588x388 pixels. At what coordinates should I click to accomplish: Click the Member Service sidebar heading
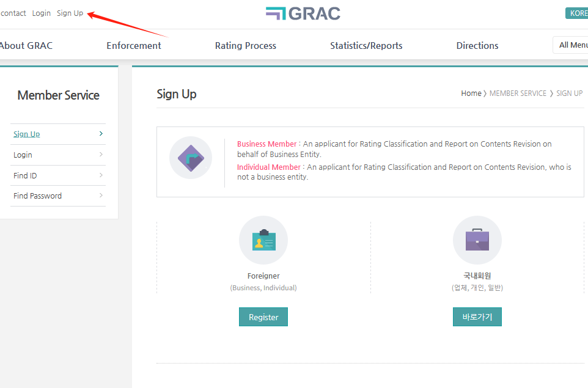(59, 95)
